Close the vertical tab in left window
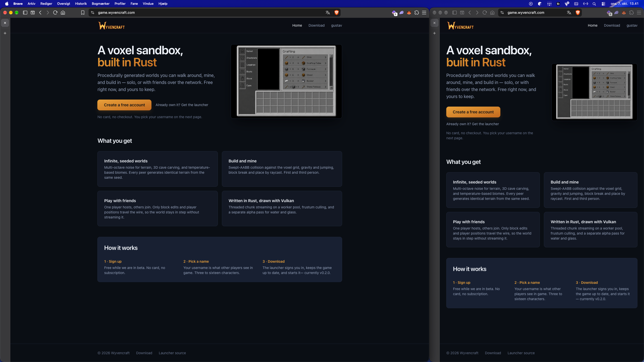Image resolution: width=644 pixels, height=362 pixels. (x=5, y=23)
